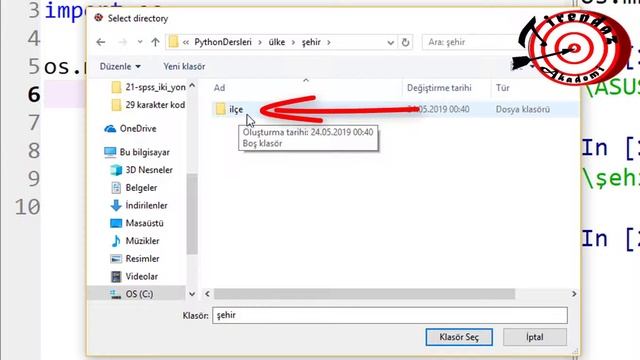This screenshot has width=640, height=360.
Task: Click şehir in the address path
Action: click(311, 42)
